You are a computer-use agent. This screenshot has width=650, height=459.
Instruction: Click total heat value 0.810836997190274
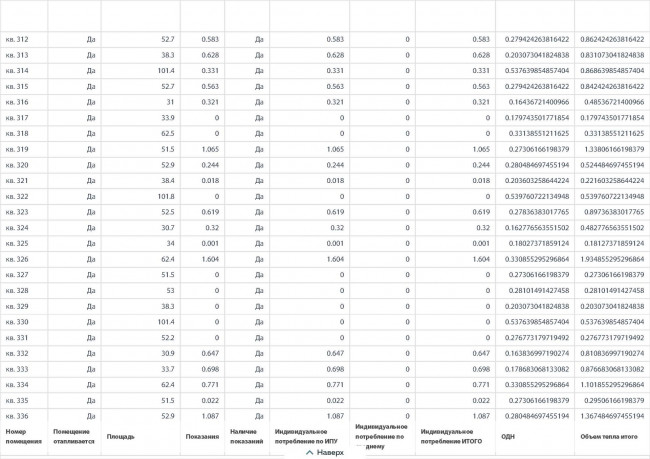tap(612, 353)
